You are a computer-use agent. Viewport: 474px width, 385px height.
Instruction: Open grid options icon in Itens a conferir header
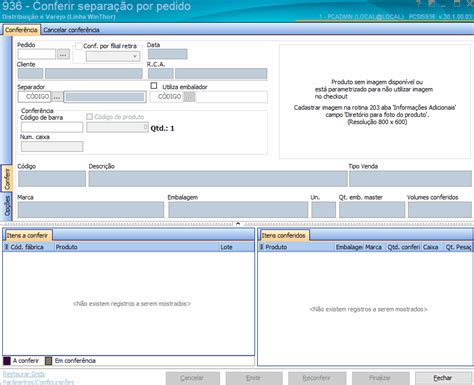(x=6, y=247)
